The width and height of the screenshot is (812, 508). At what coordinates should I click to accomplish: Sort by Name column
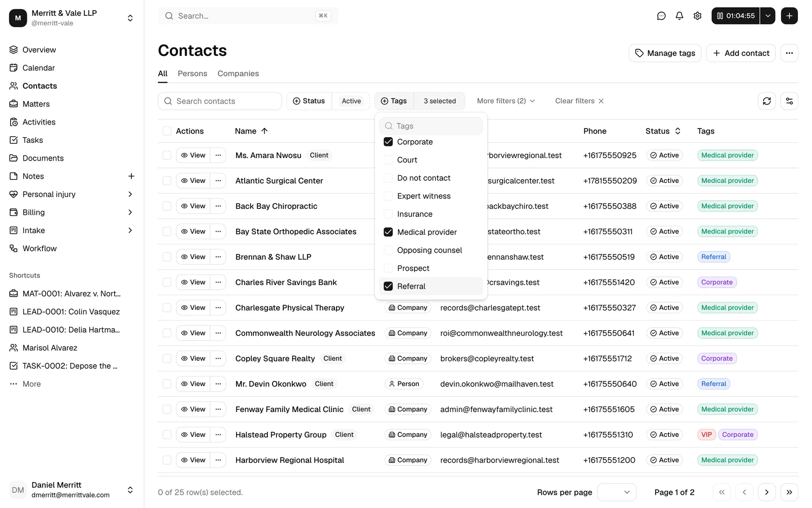pyautogui.click(x=251, y=131)
